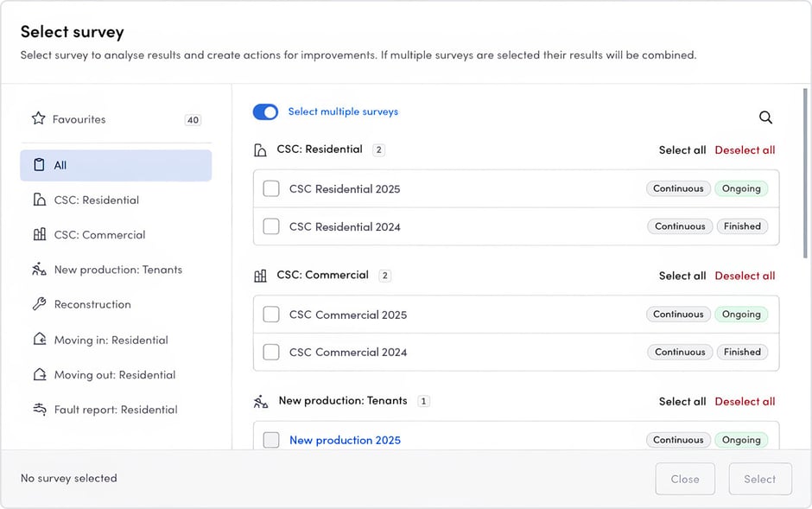This screenshot has height=509, width=812.
Task: Click the Moving out: Residential house icon
Action: [x=40, y=374]
